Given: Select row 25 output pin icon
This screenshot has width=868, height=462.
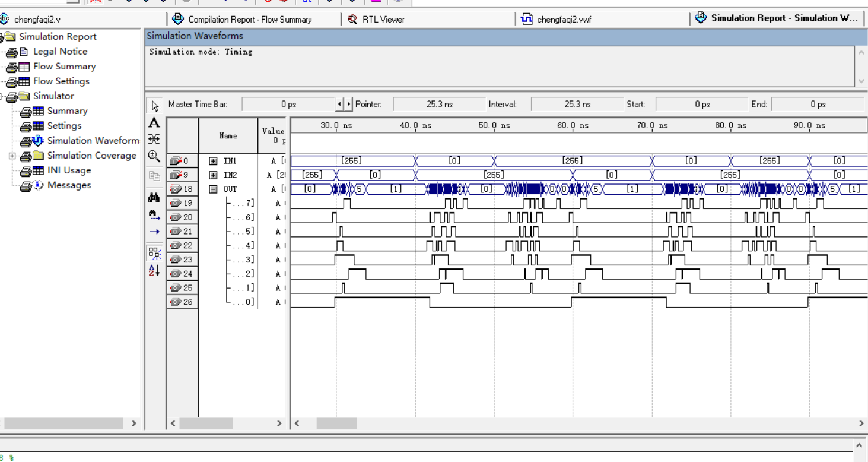Looking at the screenshot, I should (x=176, y=288).
